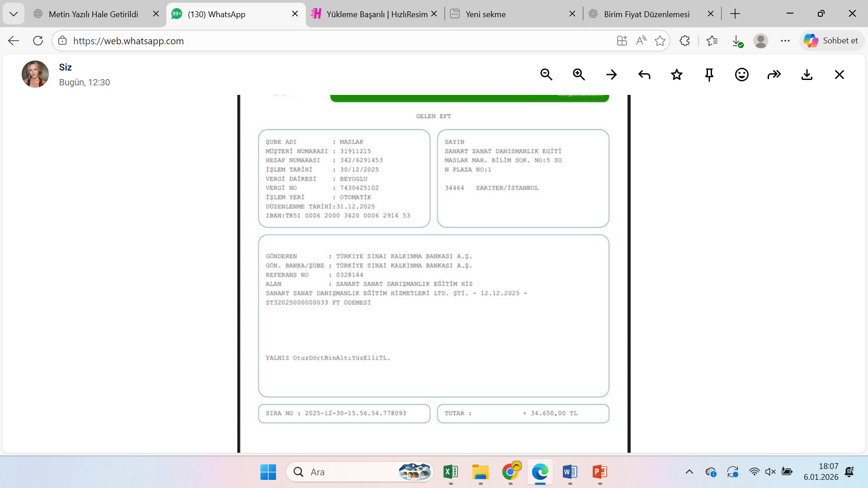Image resolution: width=868 pixels, height=488 pixels.
Task: Star the image message
Action: [x=677, y=75]
